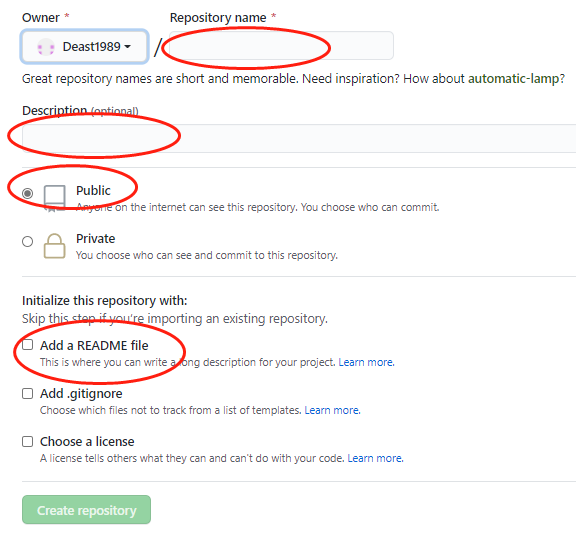Open Learn more link for README file

[x=366, y=362]
